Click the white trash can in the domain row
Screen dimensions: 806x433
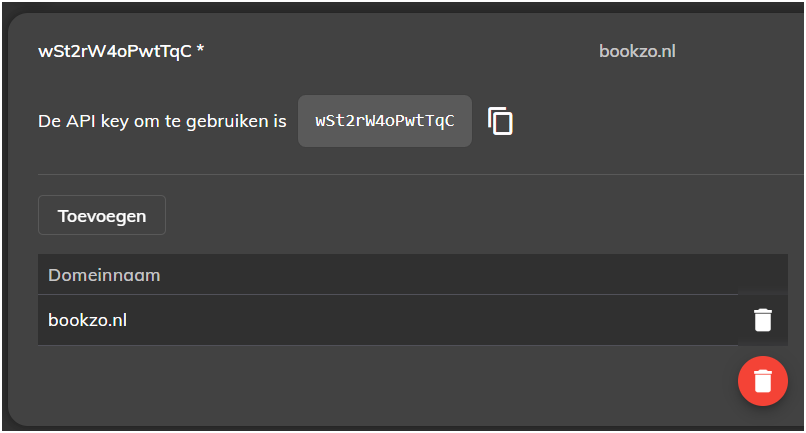[763, 320]
